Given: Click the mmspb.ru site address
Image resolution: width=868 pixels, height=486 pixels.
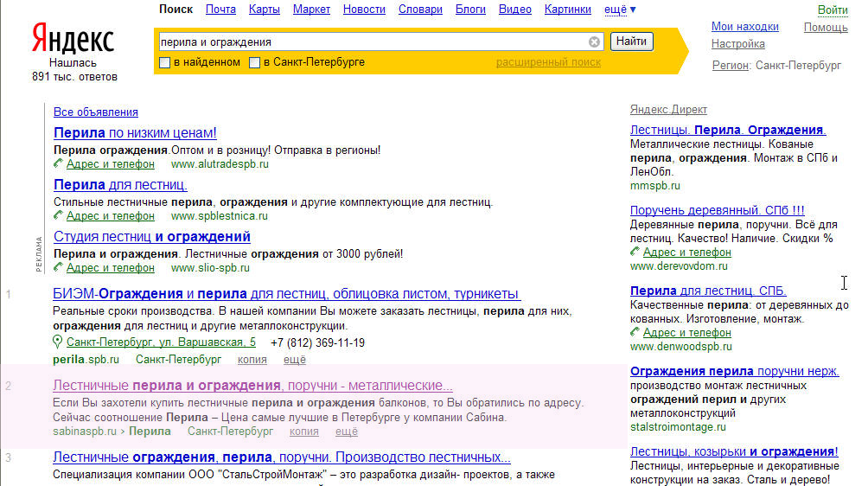Looking at the screenshot, I should pos(654,186).
